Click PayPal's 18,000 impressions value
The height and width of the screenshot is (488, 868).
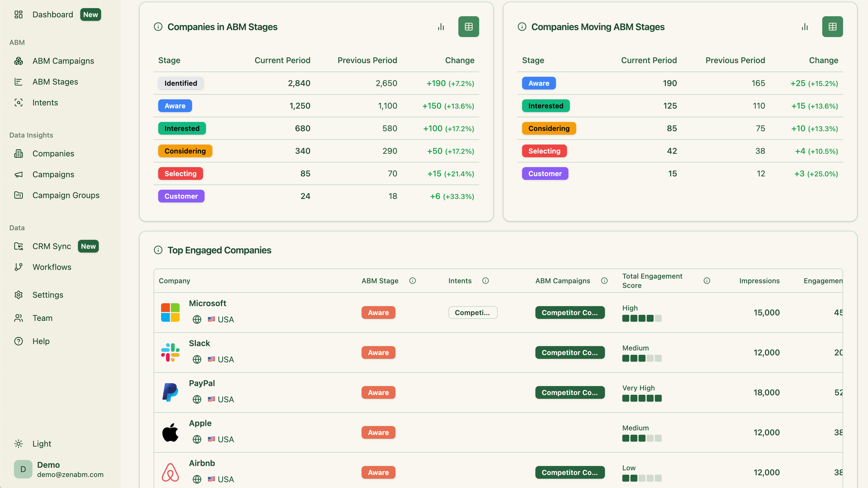click(x=767, y=392)
